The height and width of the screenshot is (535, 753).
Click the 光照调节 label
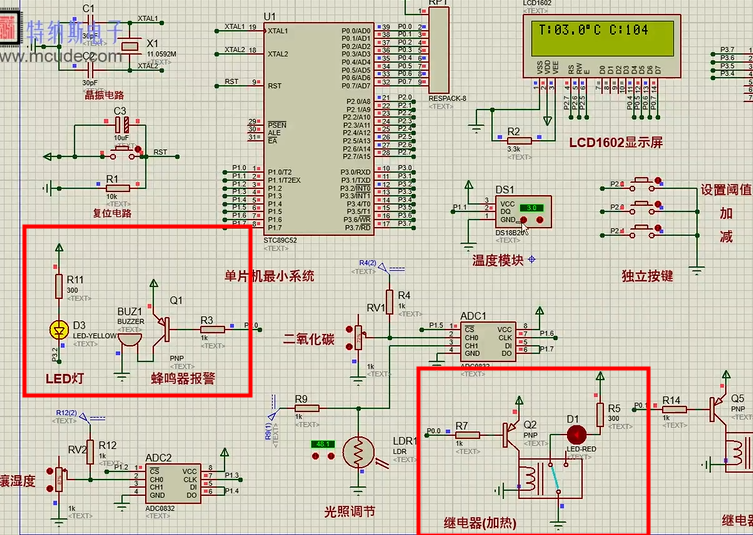coord(350,511)
